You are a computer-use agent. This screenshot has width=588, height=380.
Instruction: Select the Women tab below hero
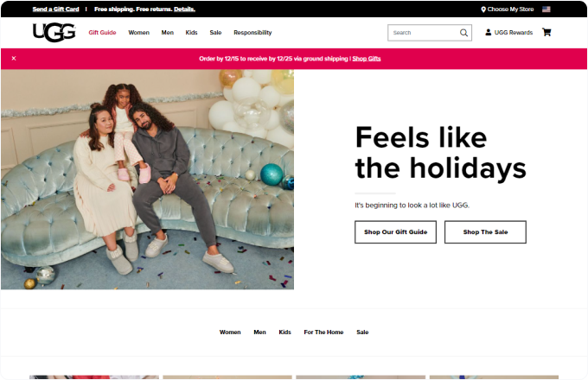click(x=230, y=332)
